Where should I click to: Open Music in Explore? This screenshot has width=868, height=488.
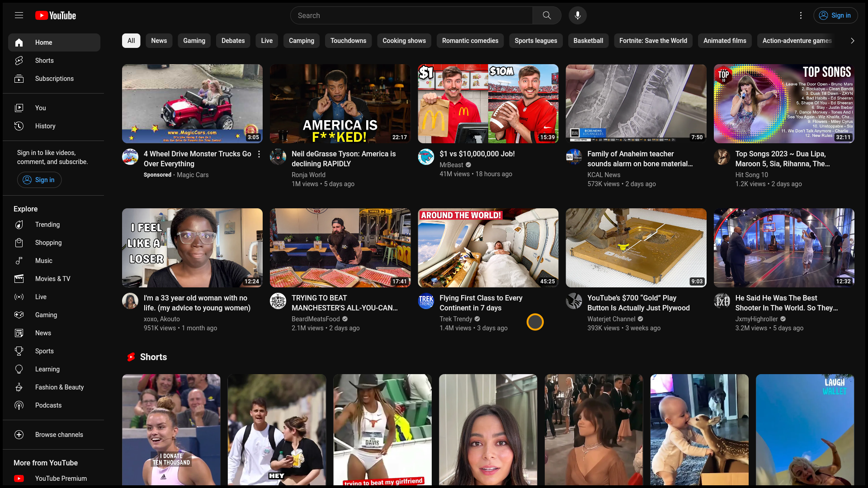54,261
